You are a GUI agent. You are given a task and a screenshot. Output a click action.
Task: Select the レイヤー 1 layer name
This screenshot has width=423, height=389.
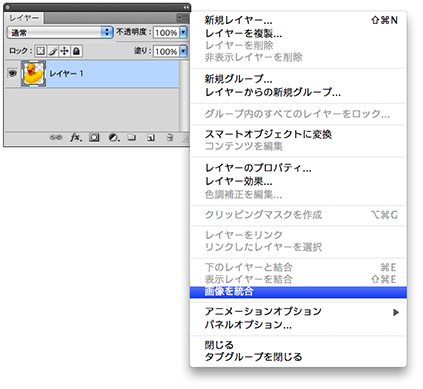[x=66, y=74]
